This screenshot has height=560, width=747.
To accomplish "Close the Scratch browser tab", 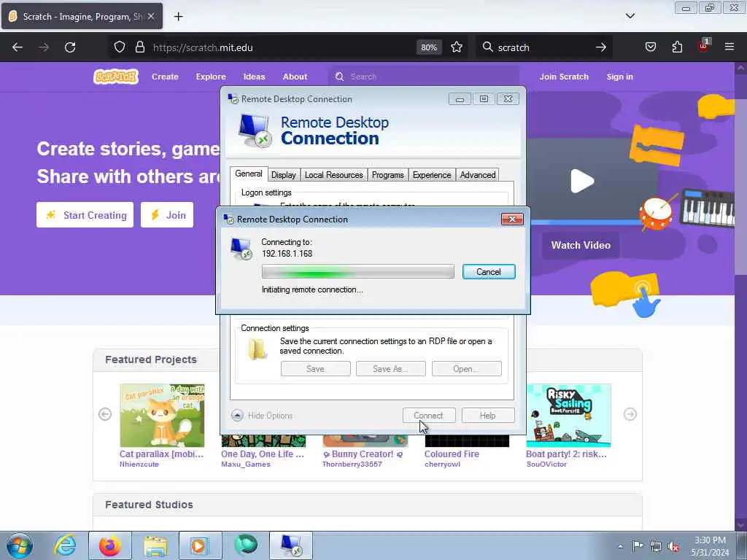I will 151,16.
